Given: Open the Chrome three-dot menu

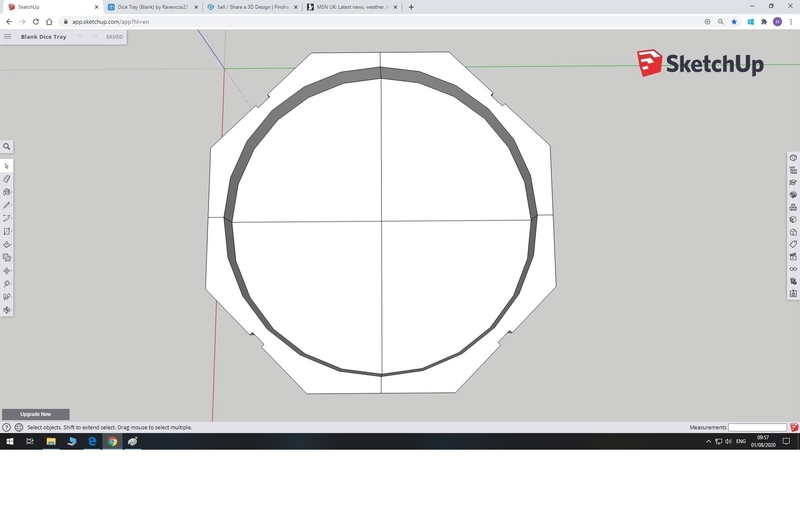Looking at the screenshot, I should [791, 22].
